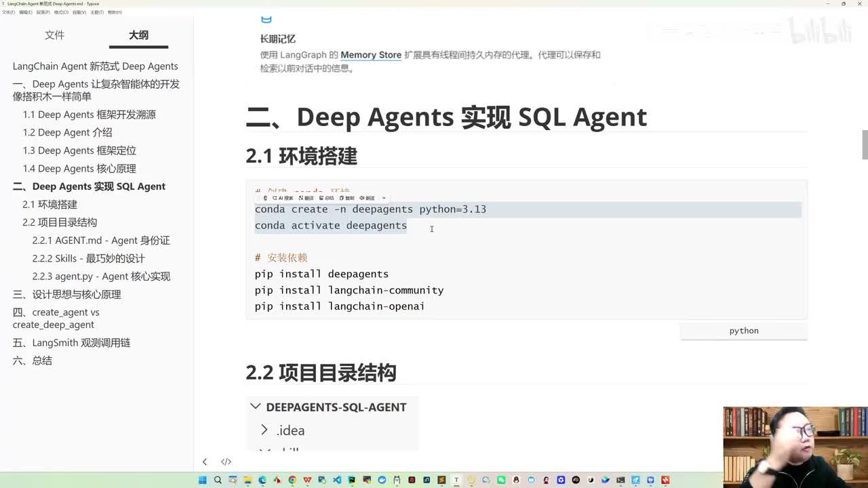
Task: Open the 视图(V) menu
Action: pos(80,12)
